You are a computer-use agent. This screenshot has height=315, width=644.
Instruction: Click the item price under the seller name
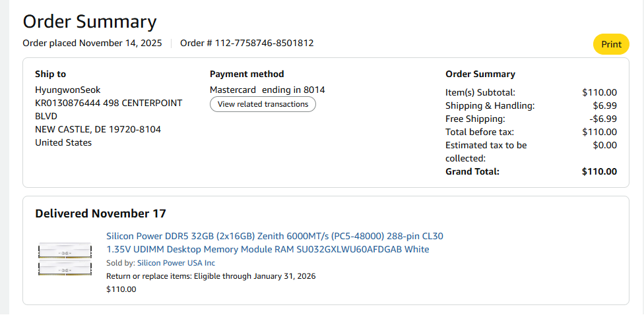(x=121, y=289)
